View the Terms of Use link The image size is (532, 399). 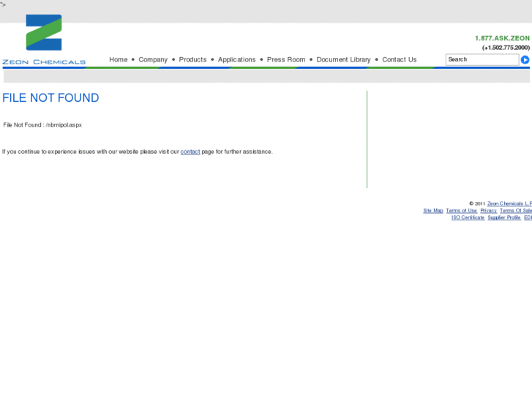pos(462,211)
